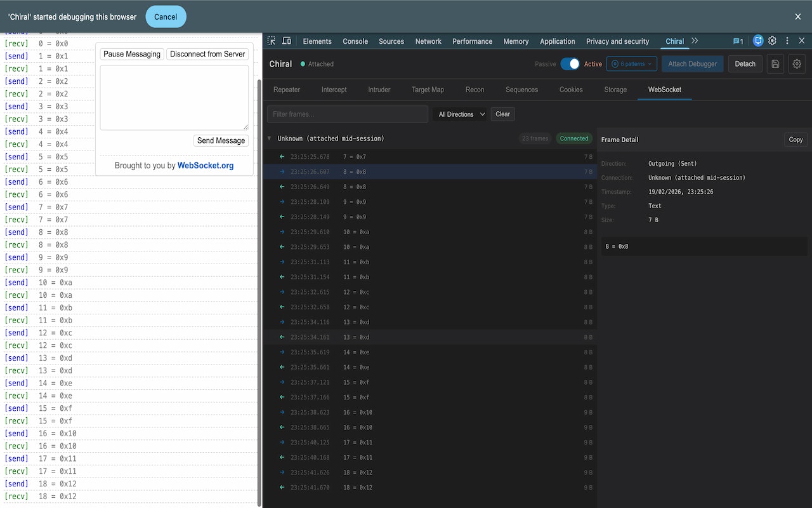Image resolution: width=812 pixels, height=508 pixels.
Task: Follow the WebSocket.org link
Action: tap(206, 166)
